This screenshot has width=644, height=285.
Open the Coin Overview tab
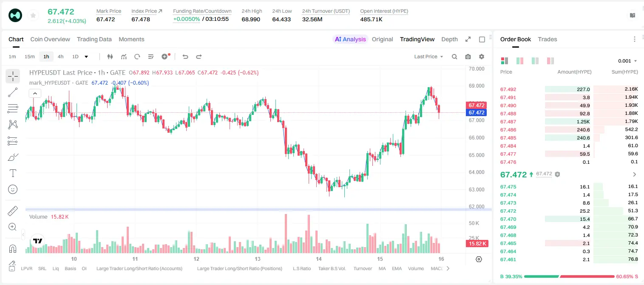[x=50, y=39]
